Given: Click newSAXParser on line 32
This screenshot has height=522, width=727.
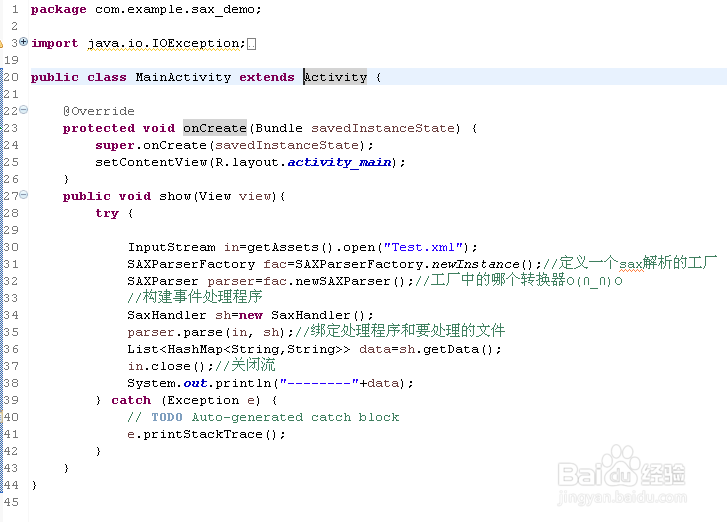Looking at the screenshot, I should pos(344,281).
